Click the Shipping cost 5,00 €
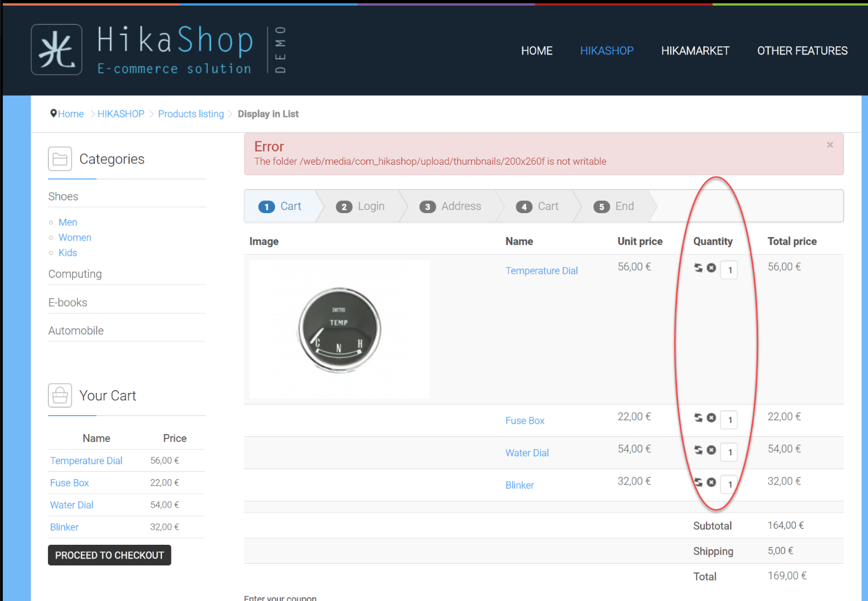Image resolution: width=868 pixels, height=601 pixels. [x=781, y=551]
